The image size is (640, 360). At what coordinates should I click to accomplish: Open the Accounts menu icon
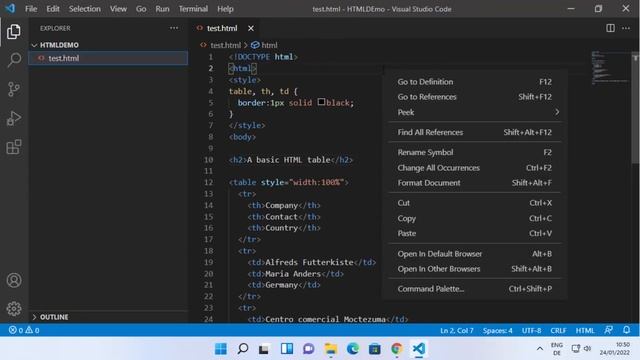tap(13, 280)
